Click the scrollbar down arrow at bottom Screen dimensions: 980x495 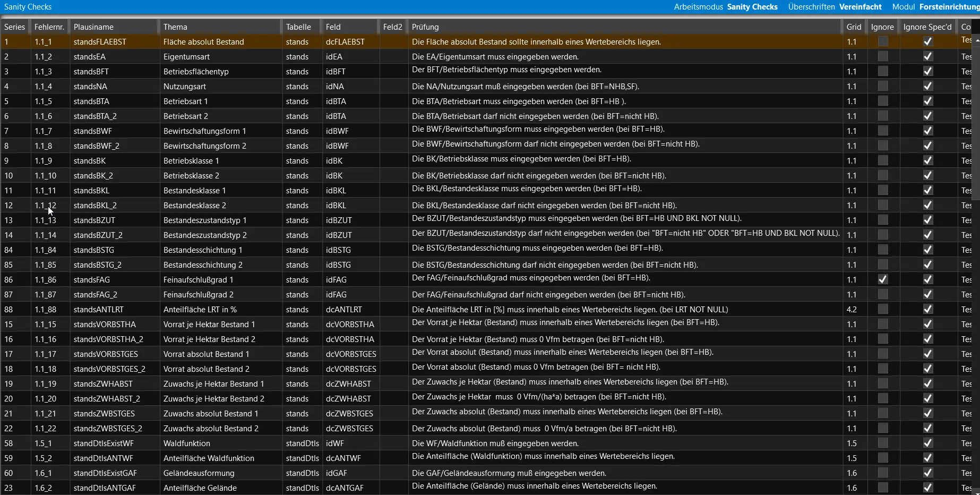click(977, 492)
